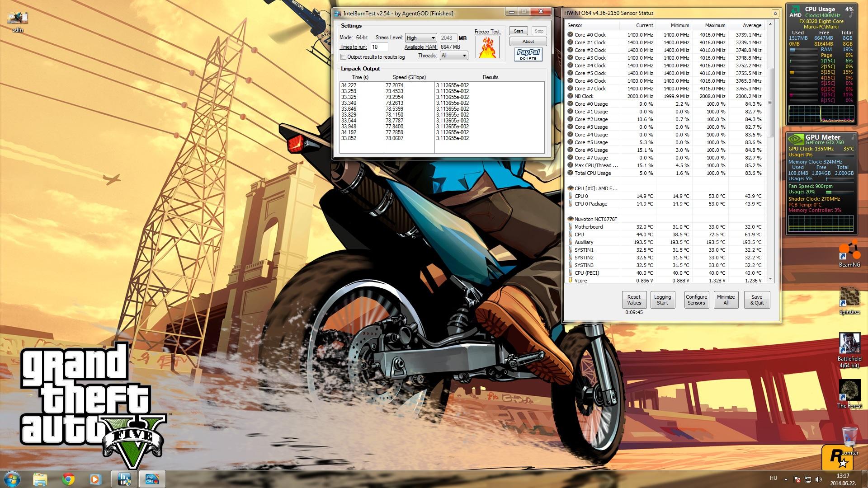Click the Start button in IntelBurnTest
Viewport: 868px width, 488px height.
tap(518, 31)
